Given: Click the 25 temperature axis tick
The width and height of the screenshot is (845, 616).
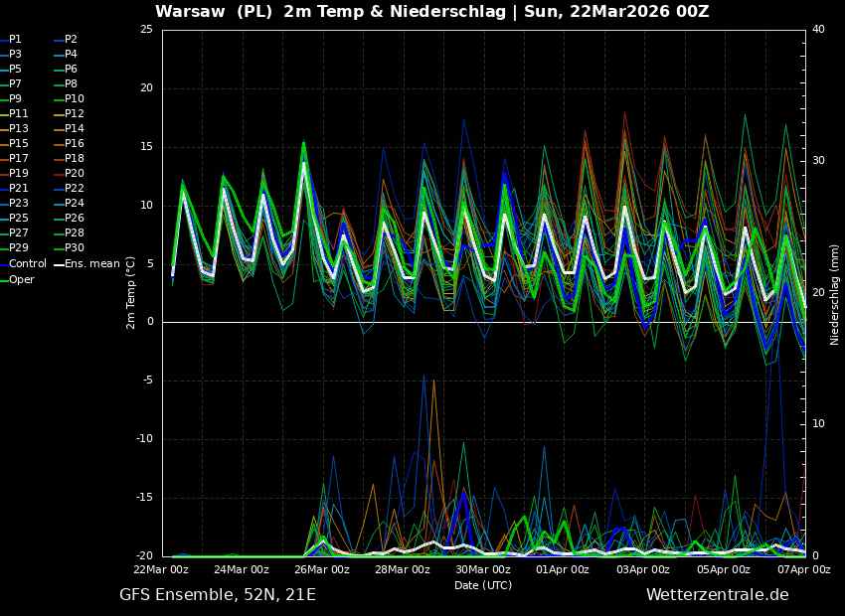Looking at the screenshot, I should click(x=146, y=29).
